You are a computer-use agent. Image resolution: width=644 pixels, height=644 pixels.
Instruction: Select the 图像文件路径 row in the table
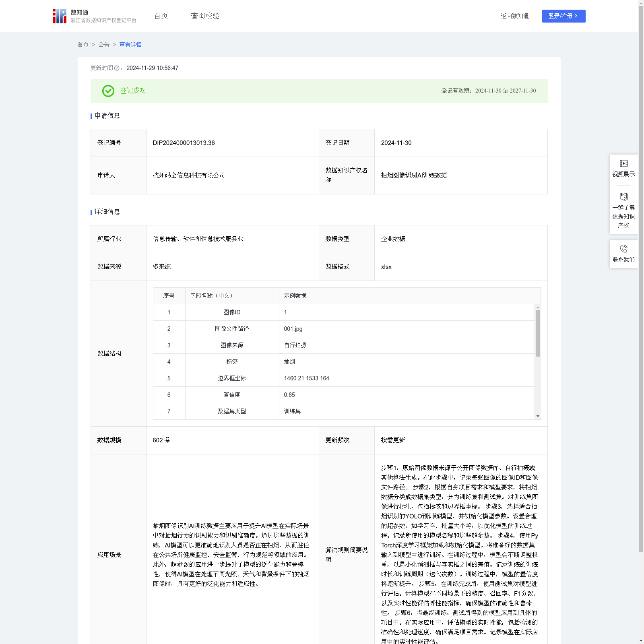tap(232, 329)
